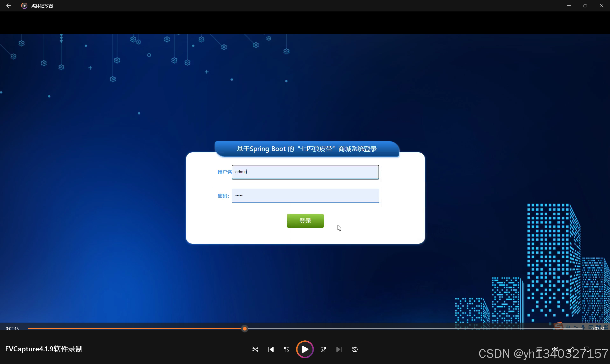Open the more options menu
Viewport: 610px width, 364px height.
pos(602,349)
